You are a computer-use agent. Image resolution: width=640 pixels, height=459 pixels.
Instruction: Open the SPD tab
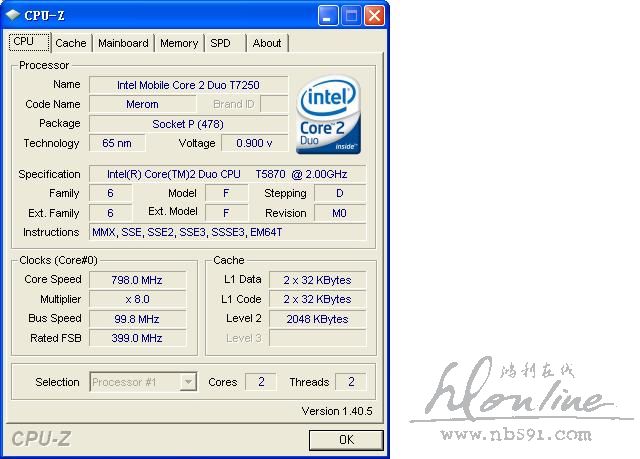[224, 43]
